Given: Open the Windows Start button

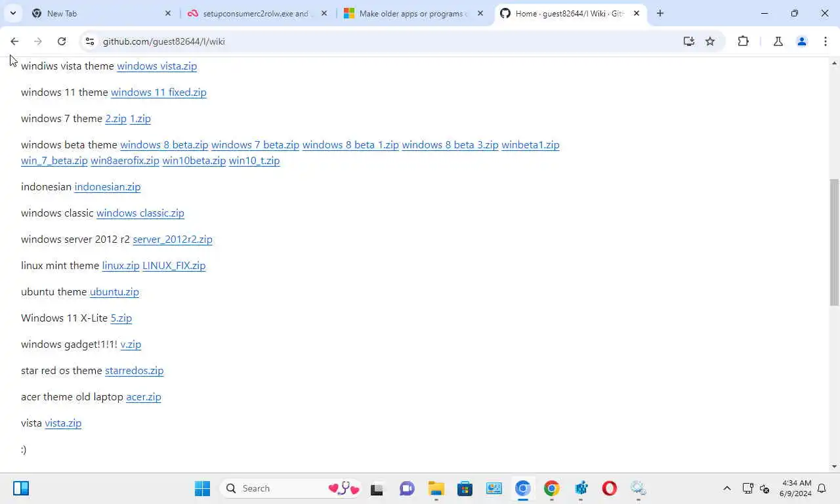Looking at the screenshot, I should coord(202,488).
